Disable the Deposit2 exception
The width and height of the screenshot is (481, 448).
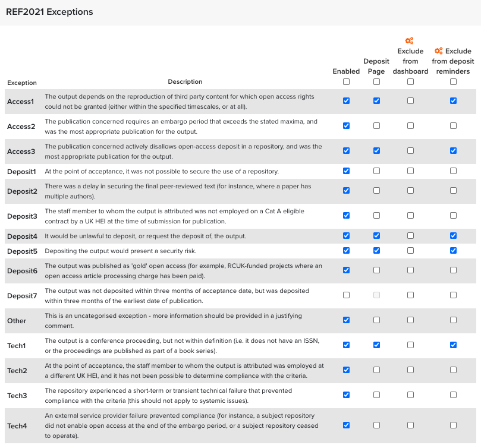click(x=347, y=191)
